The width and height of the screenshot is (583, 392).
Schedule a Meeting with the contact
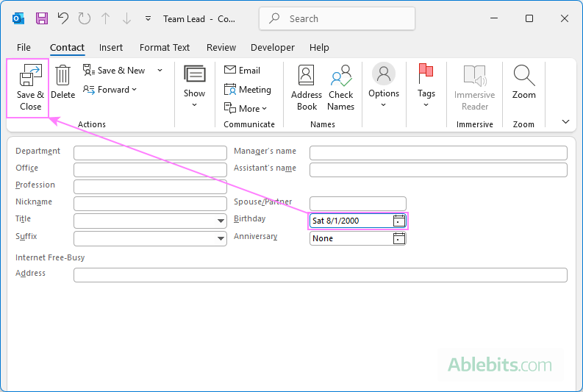[248, 90]
